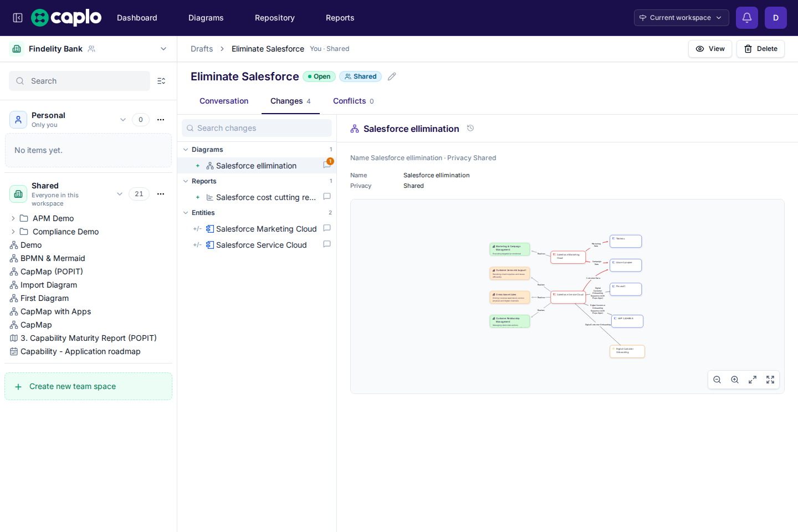Expand the Compliance Demo folder
The height and width of the screenshot is (532, 798).
(x=13, y=232)
